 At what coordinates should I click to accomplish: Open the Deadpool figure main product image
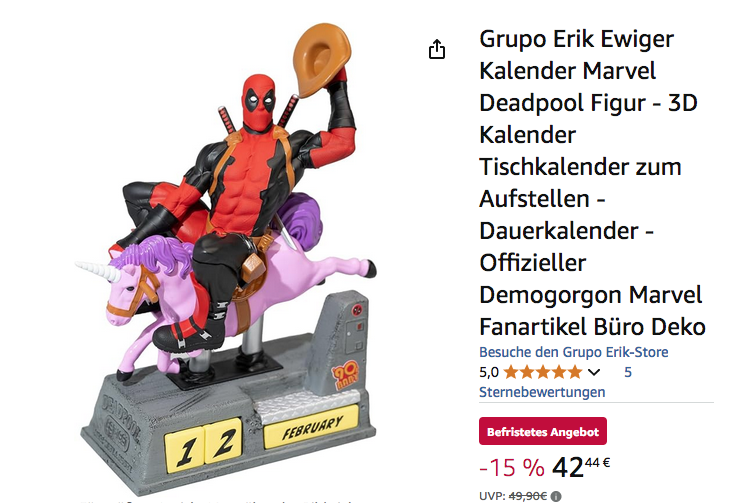point(225,259)
